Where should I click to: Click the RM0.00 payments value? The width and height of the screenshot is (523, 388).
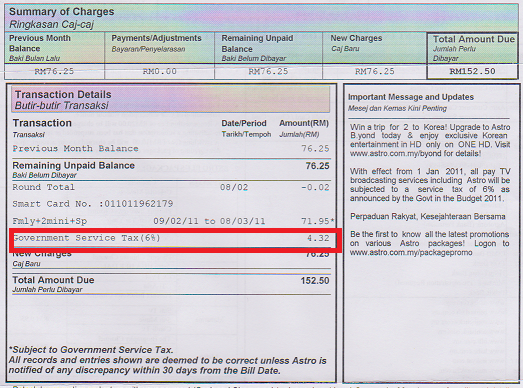159,71
